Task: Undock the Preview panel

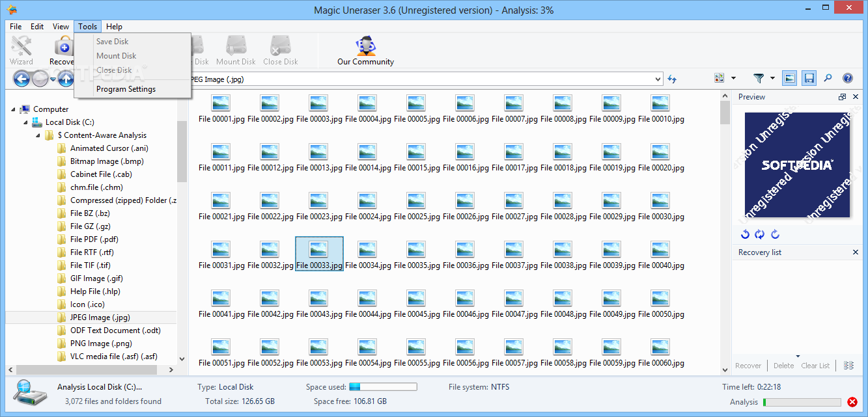Action: point(843,97)
